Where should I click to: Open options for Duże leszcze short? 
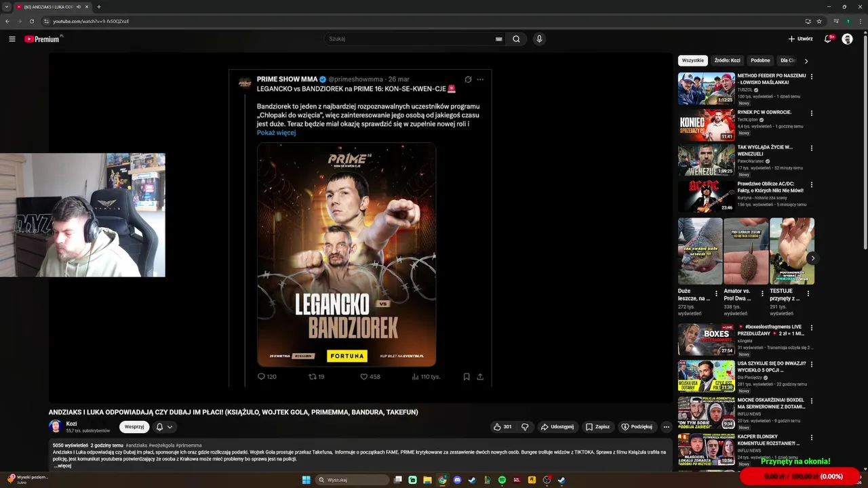(716, 293)
